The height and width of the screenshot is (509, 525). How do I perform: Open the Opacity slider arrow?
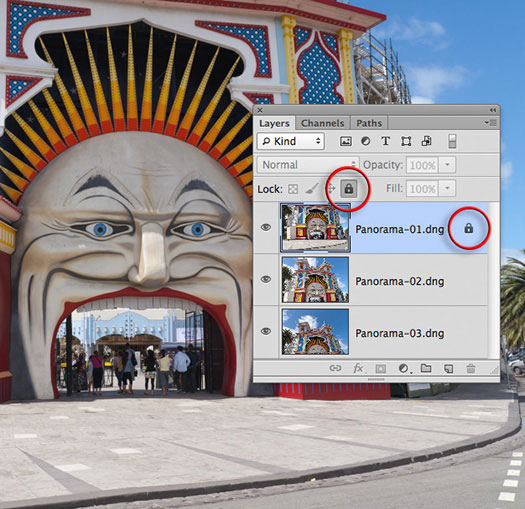pos(447,165)
